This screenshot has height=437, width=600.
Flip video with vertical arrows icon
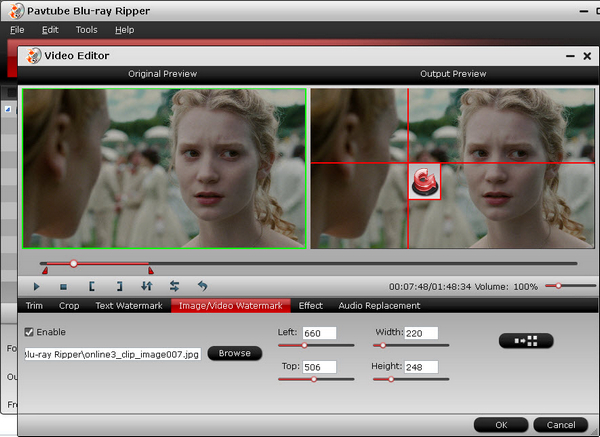tap(147, 286)
